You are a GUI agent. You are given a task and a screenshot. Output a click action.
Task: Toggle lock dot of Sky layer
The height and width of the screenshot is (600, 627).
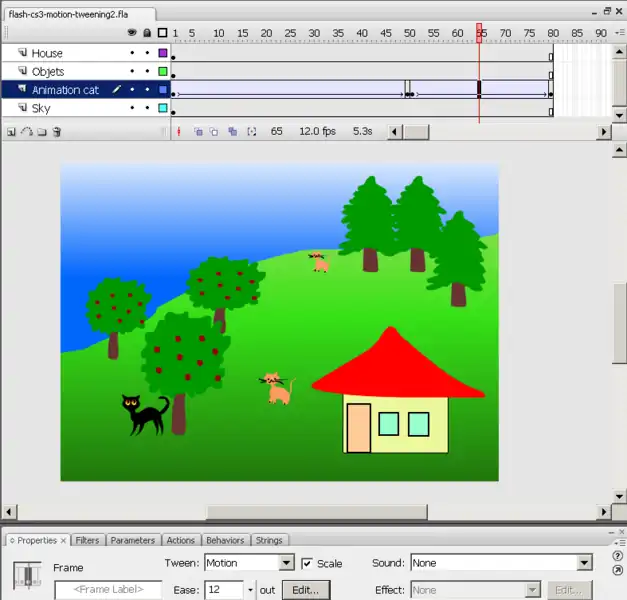147,108
